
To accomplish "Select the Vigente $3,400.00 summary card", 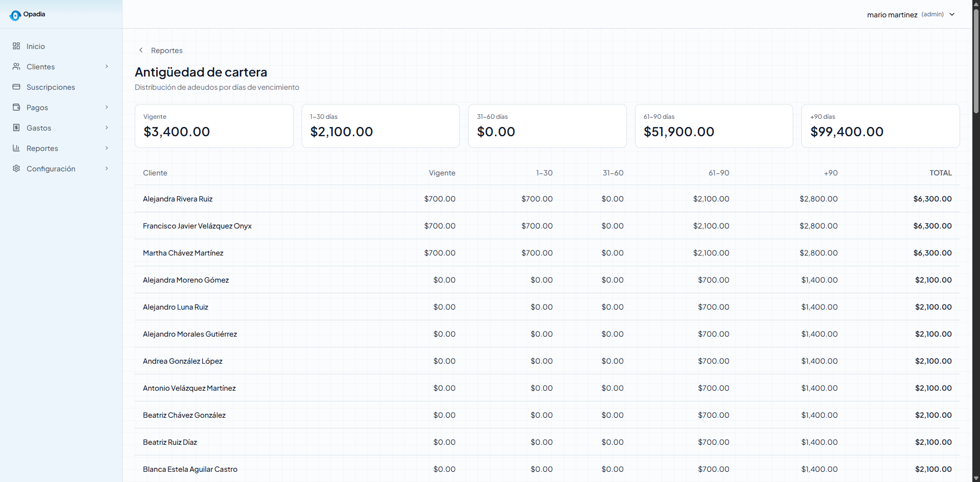I will 214,126.
